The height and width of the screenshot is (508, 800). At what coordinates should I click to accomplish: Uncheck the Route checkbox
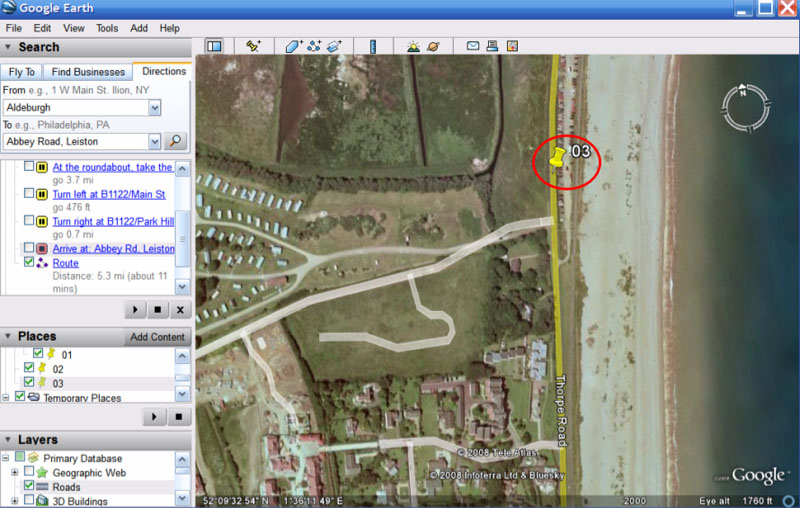[29, 262]
